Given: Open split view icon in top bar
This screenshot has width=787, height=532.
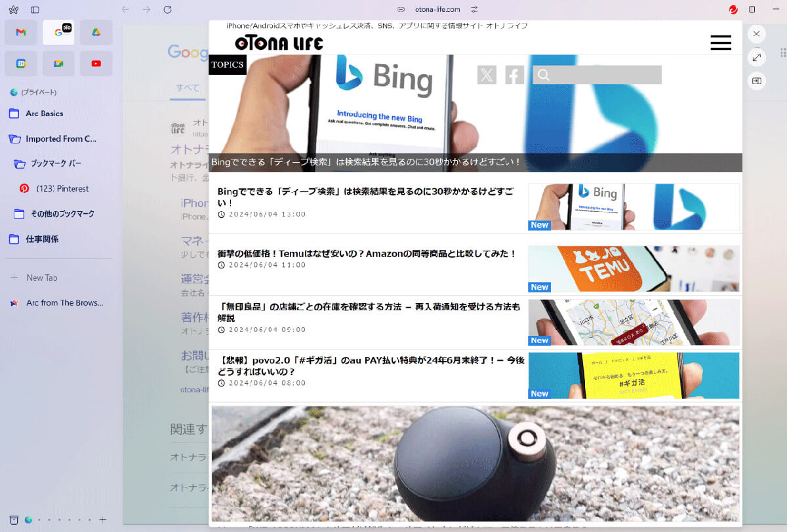Looking at the screenshot, I should point(752,10).
